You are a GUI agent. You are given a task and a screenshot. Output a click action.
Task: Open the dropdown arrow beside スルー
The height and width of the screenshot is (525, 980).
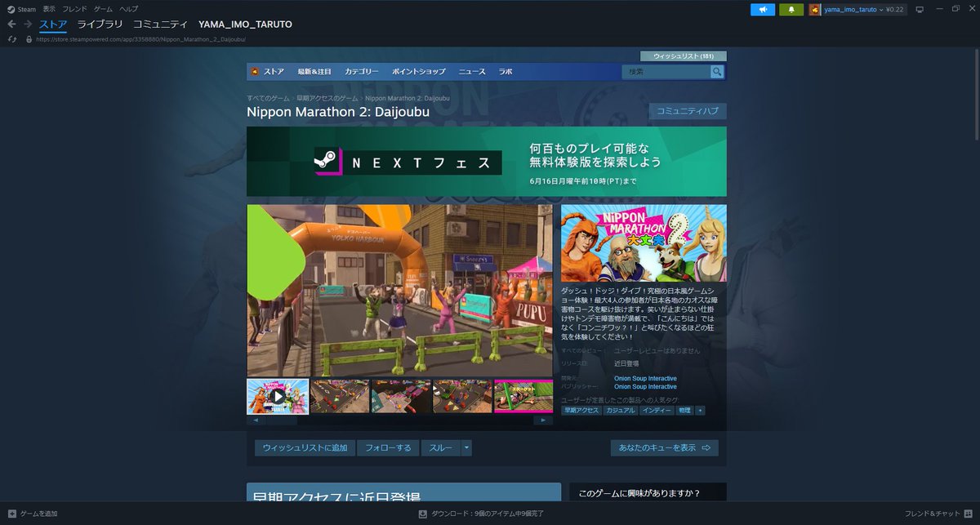465,447
